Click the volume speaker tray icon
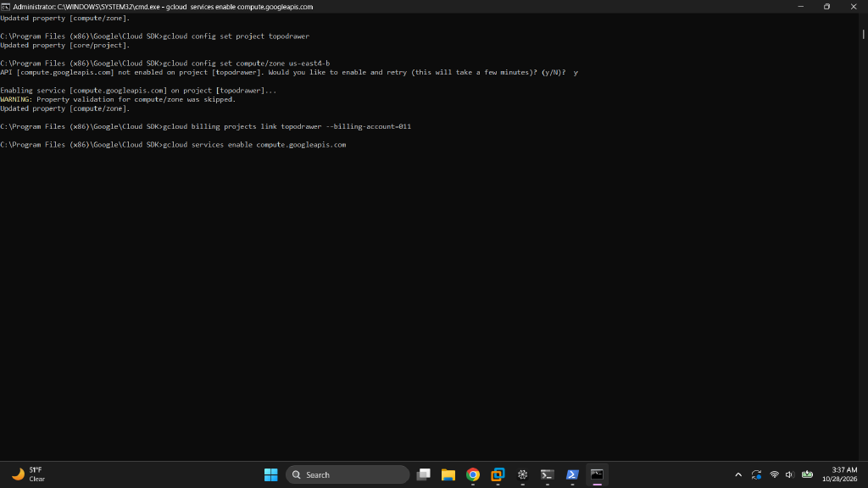Screen dimensions: 868x488 790,474
